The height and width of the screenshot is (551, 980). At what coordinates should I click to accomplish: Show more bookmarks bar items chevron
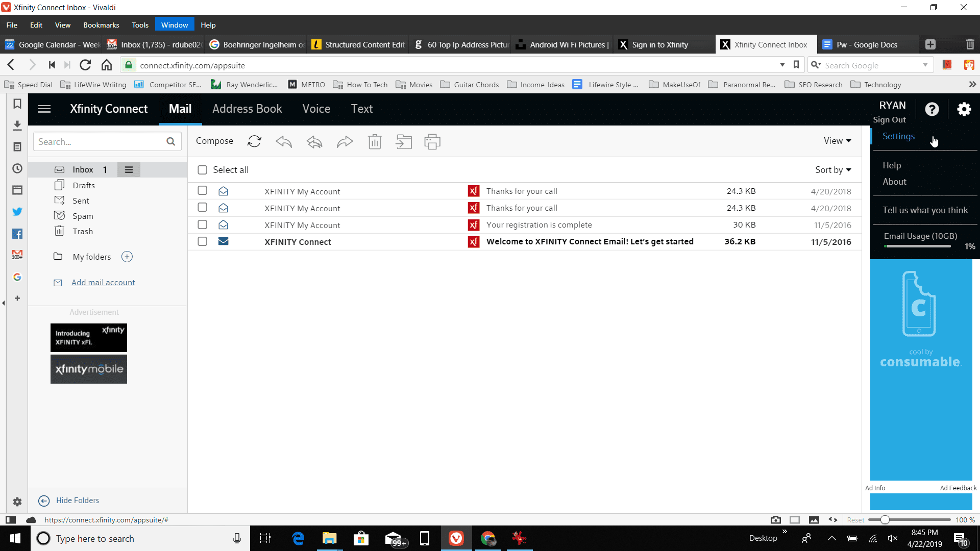972,84
